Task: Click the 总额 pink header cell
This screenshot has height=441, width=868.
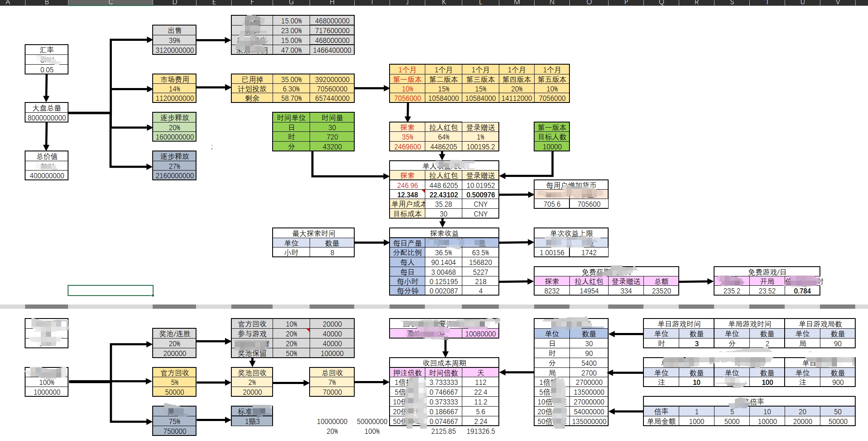Action: 661,282
